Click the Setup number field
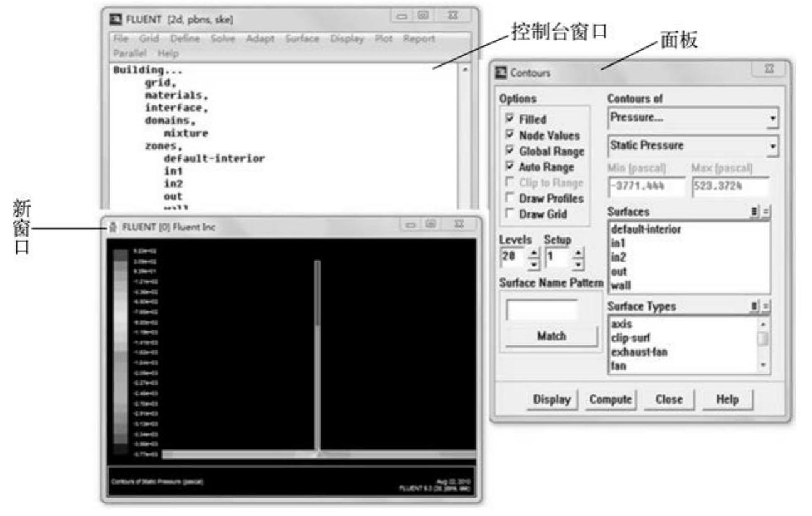Image resolution: width=812 pixels, height=516 pixels. click(x=558, y=257)
